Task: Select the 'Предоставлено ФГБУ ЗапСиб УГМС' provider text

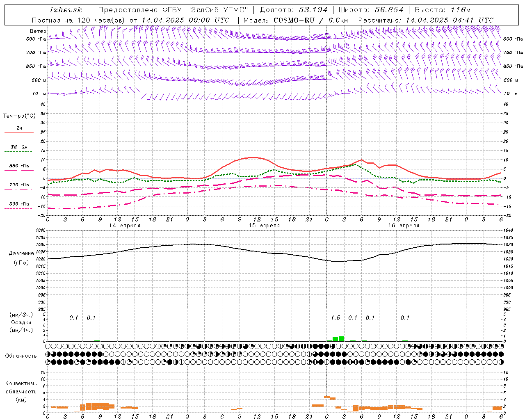Action: [x=173, y=10]
